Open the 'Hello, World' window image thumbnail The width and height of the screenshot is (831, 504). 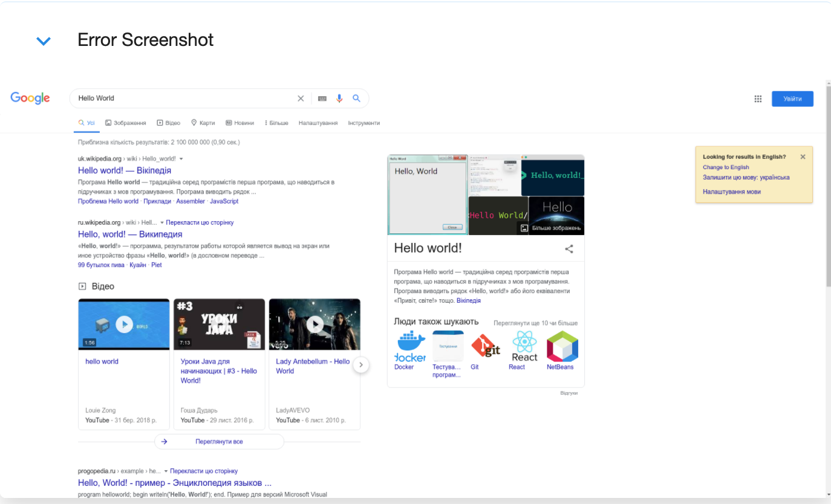(x=428, y=195)
